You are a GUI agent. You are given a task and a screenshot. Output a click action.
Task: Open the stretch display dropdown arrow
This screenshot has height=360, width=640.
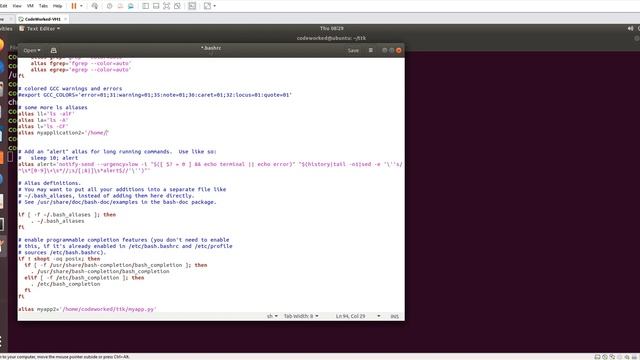tap(215, 6)
